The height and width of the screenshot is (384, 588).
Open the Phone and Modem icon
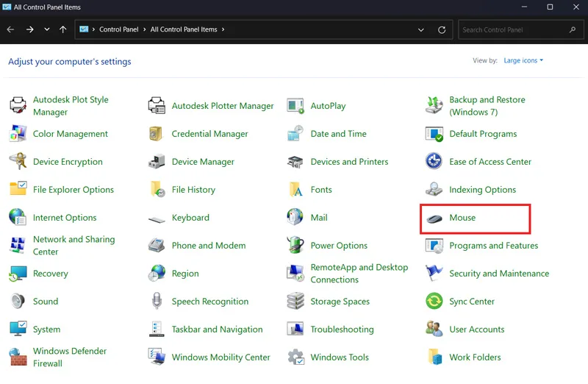157,246
